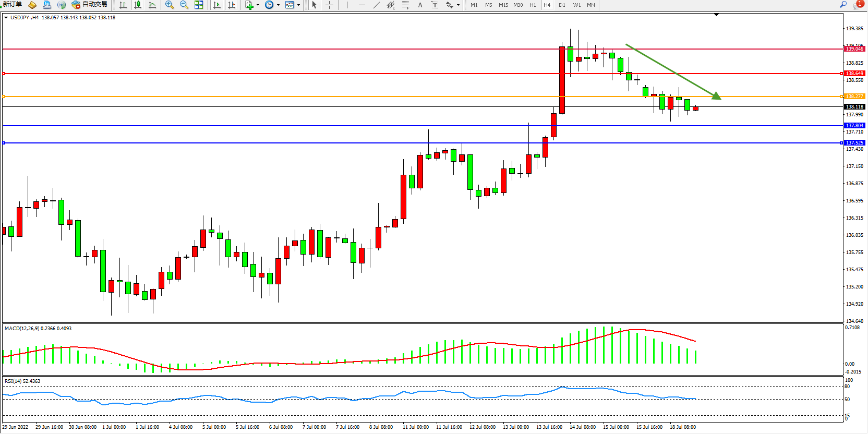Switch to the M15 timeframe
Screen dimensions: 868x434
tap(503, 5)
